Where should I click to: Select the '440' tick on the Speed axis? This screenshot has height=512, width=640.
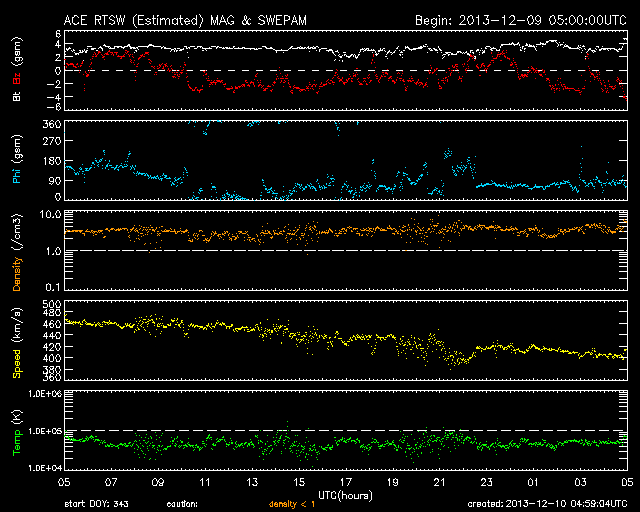coord(52,336)
